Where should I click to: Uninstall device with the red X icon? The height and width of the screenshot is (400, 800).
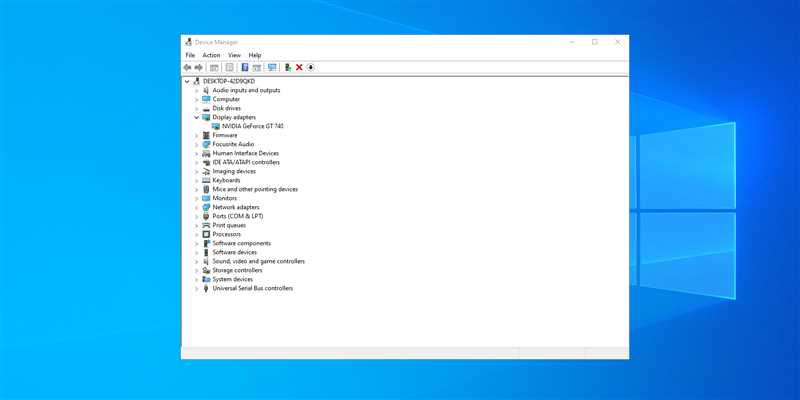pyautogui.click(x=299, y=67)
